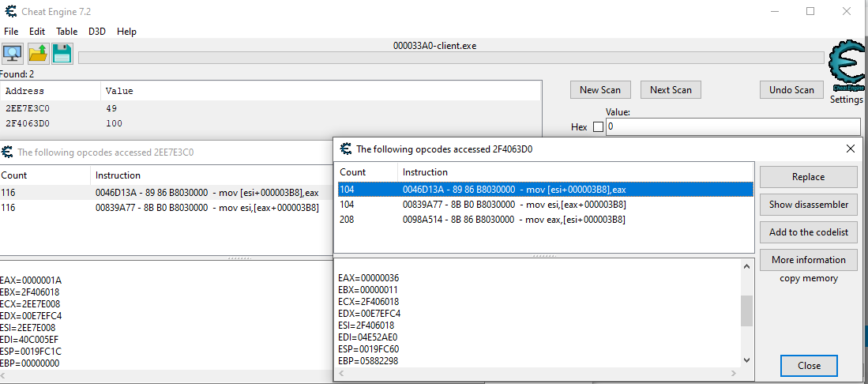Click the Next Scan button

(671, 90)
